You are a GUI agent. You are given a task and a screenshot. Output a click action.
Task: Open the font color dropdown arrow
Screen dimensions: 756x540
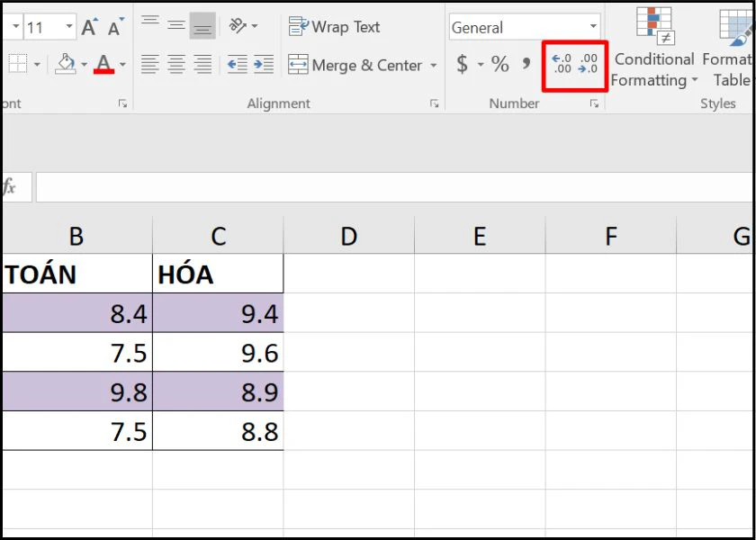pyautogui.click(x=122, y=64)
